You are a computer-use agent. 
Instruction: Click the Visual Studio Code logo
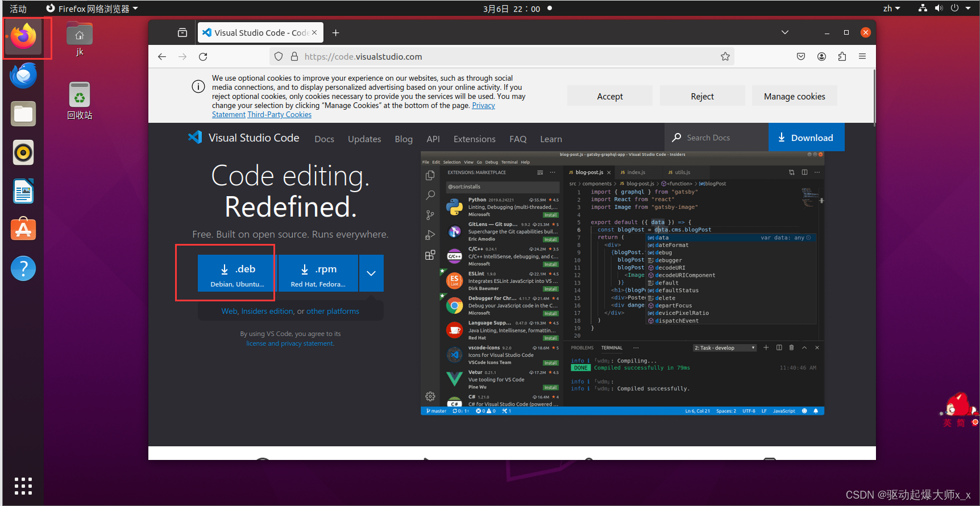[x=243, y=138]
